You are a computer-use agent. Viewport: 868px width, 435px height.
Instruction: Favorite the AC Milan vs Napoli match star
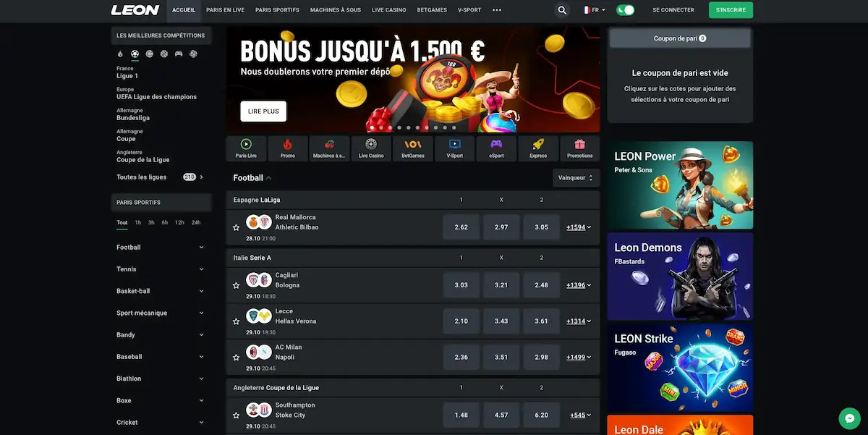pos(236,358)
